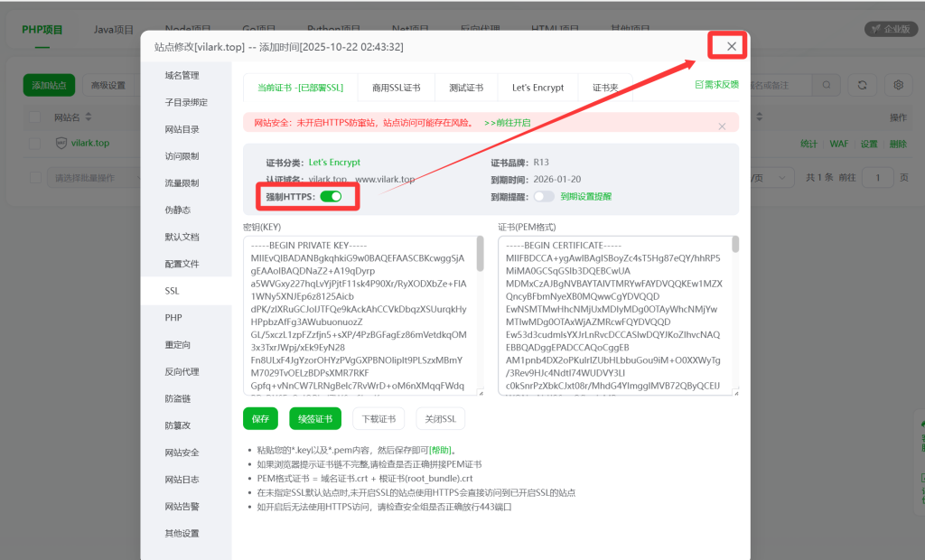This screenshot has height=560, width=925.
Task: Click the refresh icon in the site list toolbar
Action: [x=863, y=85]
